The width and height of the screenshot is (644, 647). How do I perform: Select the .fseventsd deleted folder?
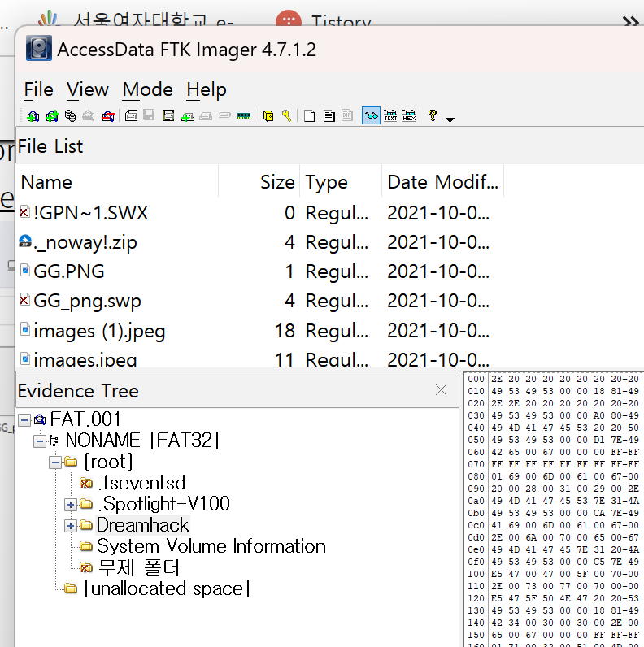pyautogui.click(x=141, y=483)
